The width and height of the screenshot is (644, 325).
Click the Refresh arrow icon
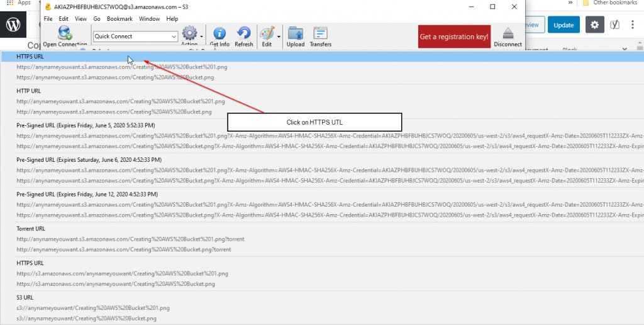(x=244, y=33)
